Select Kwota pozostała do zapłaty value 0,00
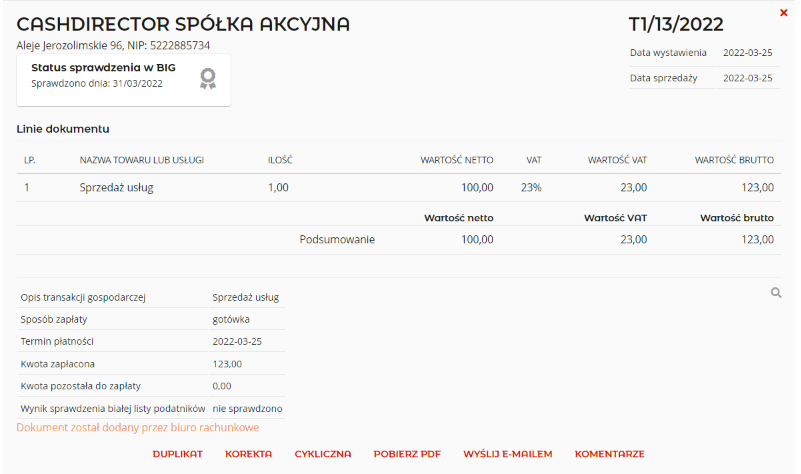 [222, 386]
